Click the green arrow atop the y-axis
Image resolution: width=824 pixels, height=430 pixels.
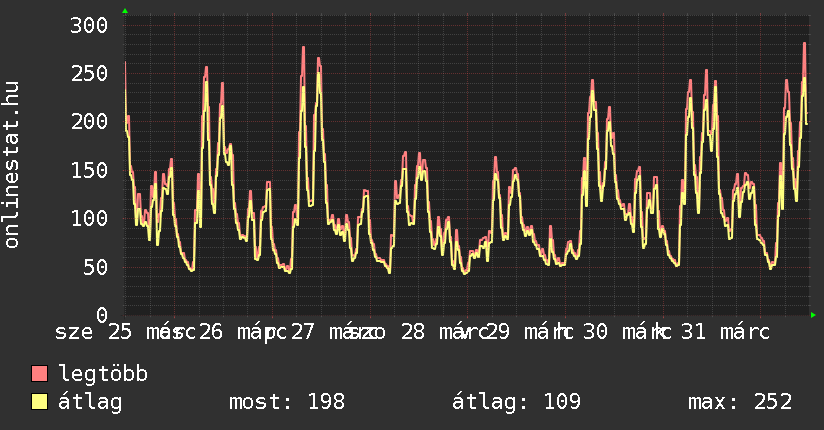click(125, 11)
